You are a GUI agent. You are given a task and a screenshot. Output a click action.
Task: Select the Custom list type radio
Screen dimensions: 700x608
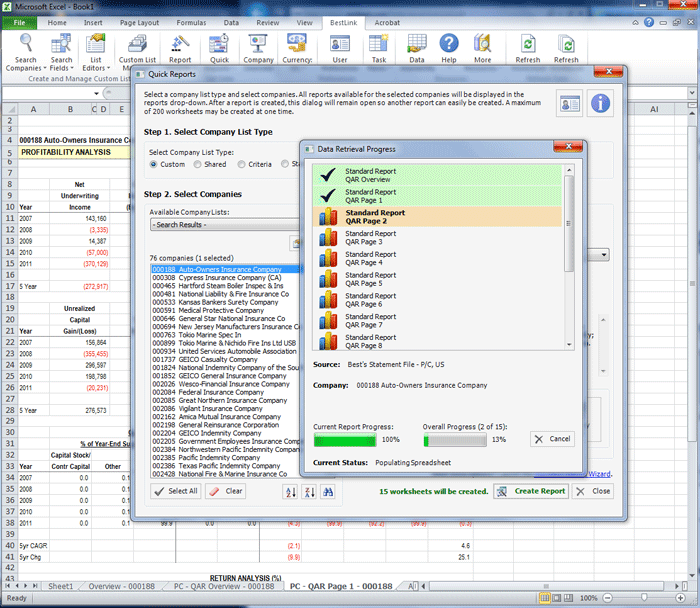(154, 164)
